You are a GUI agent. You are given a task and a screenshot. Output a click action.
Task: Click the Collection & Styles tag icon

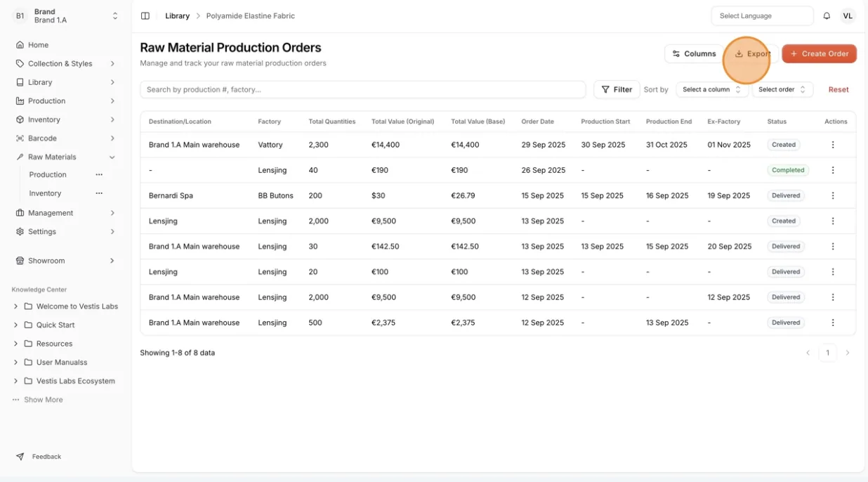coord(20,63)
